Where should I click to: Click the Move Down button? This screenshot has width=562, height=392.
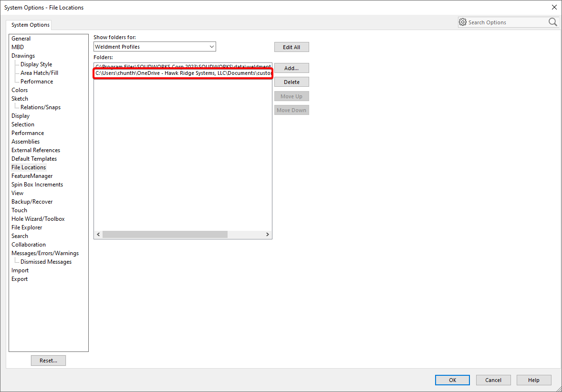291,110
